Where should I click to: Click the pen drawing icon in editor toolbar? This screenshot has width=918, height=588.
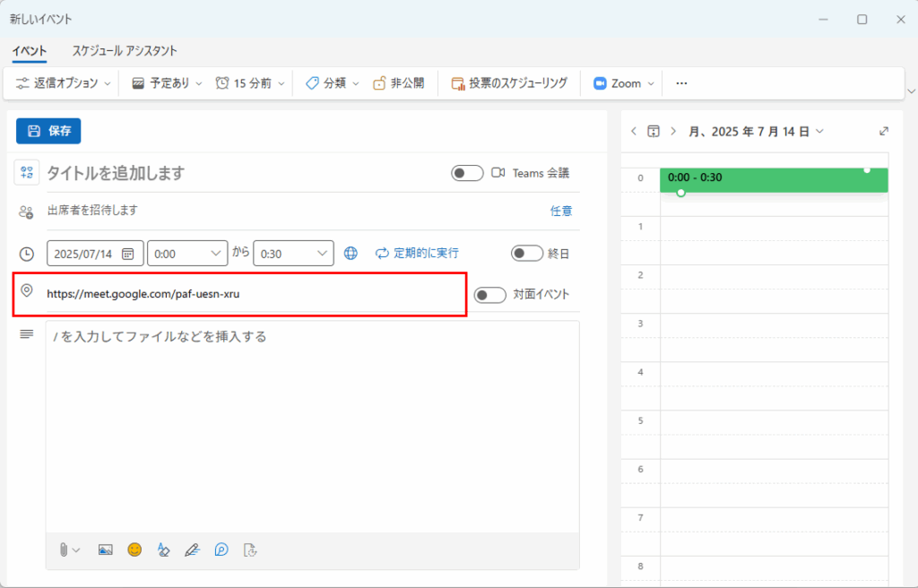[192, 549]
